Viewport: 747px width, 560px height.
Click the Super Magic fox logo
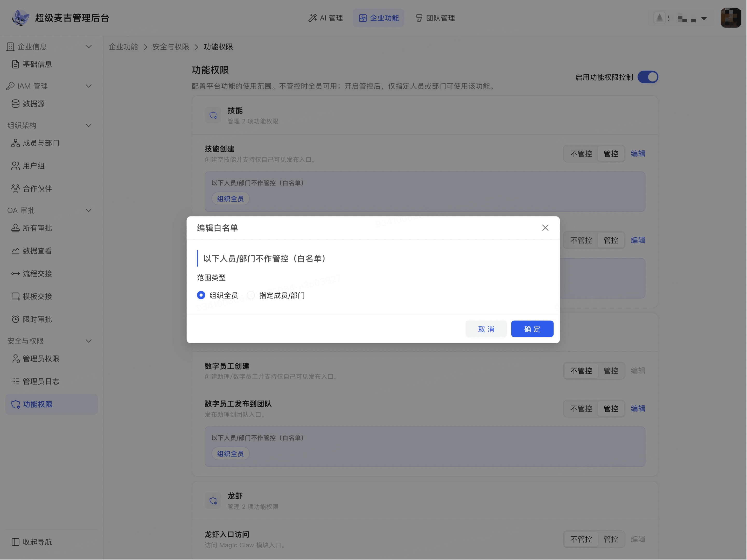click(x=20, y=18)
